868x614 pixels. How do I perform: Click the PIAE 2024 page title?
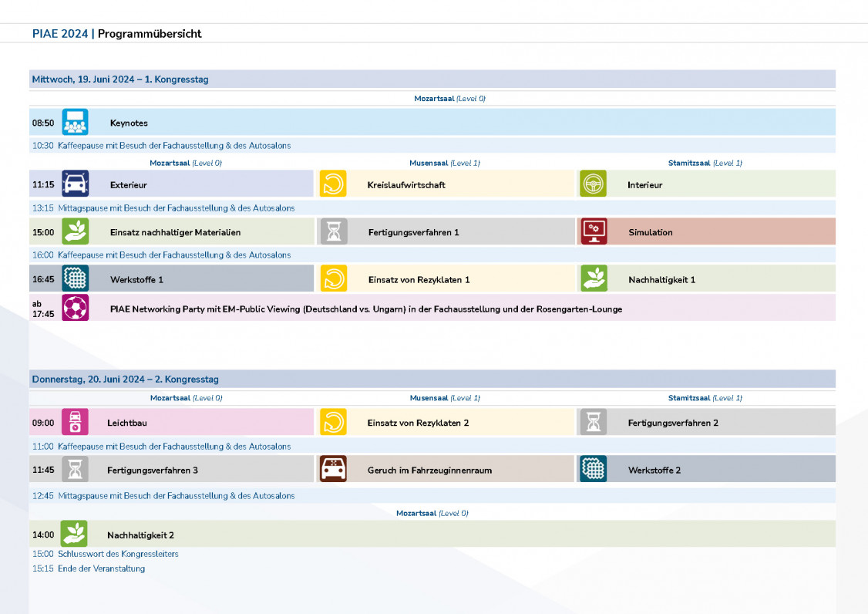[x=60, y=34]
